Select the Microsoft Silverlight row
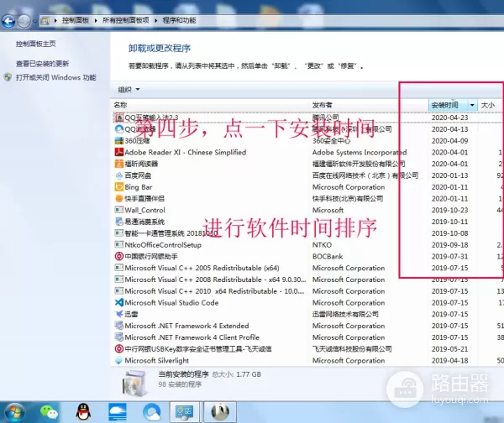The height and width of the screenshot is (423, 504). click(307, 360)
